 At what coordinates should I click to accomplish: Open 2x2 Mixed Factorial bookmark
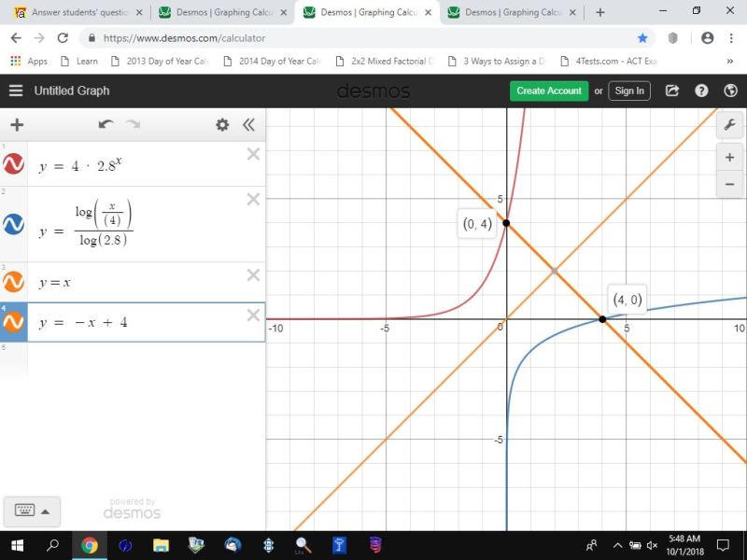pyautogui.click(x=385, y=61)
